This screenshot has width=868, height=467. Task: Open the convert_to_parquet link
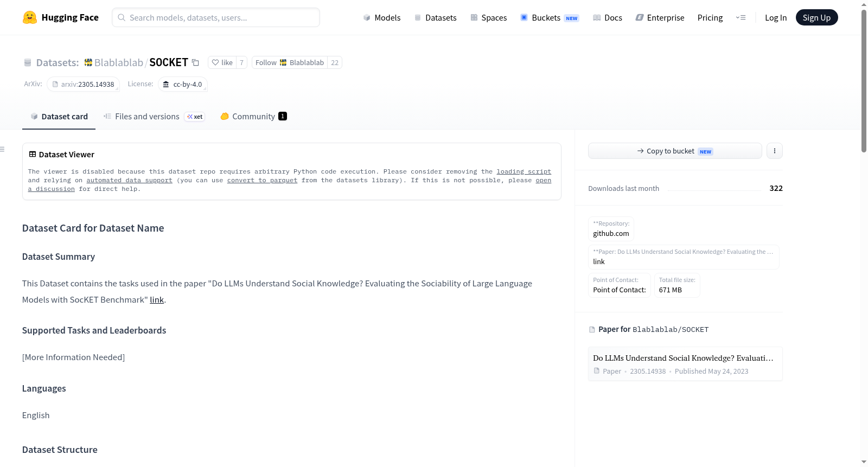[x=262, y=180]
